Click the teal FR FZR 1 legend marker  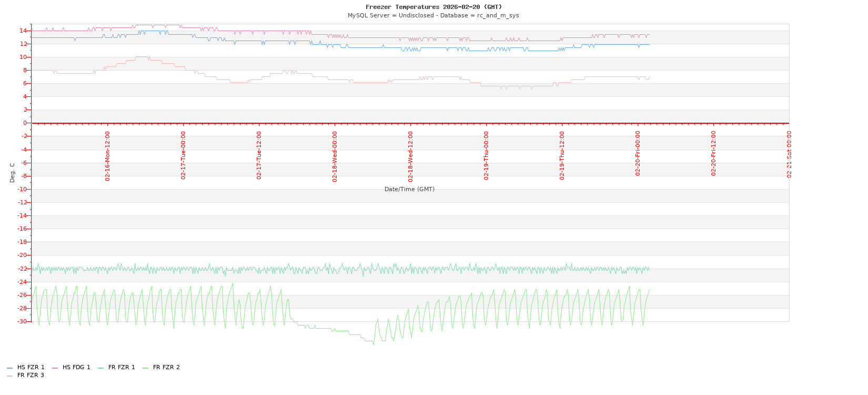[100, 368]
